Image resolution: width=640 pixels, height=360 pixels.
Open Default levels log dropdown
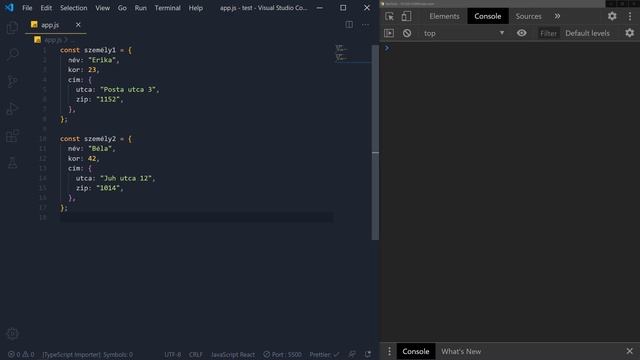click(x=587, y=33)
